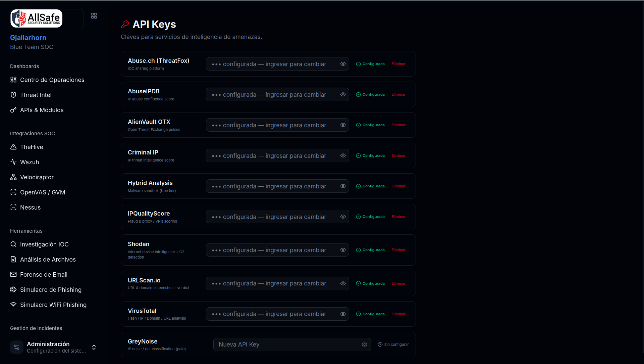Open Análisis de Archivos tool
Image resolution: width=644 pixels, height=364 pixels.
click(x=48, y=260)
